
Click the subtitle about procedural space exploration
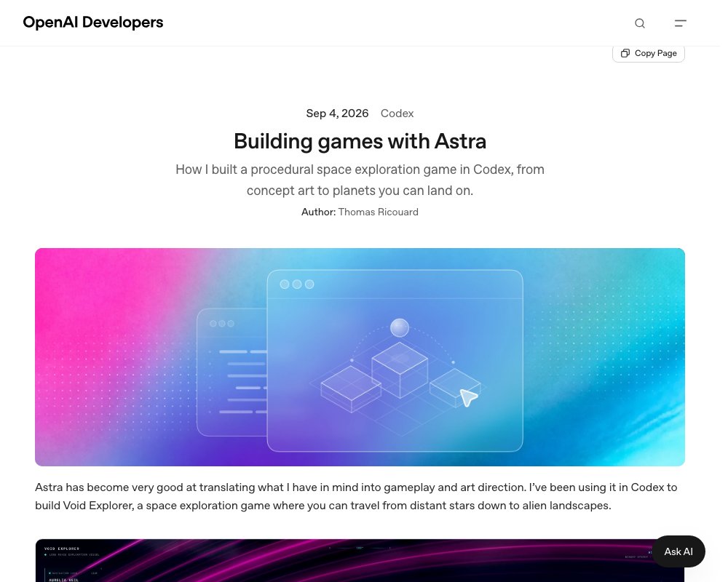pos(360,180)
